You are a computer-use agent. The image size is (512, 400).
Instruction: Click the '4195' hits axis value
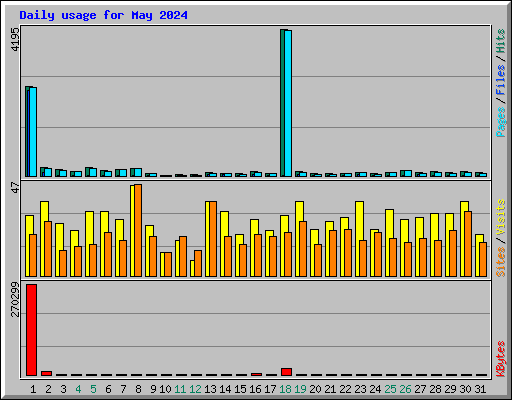click(x=15, y=39)
